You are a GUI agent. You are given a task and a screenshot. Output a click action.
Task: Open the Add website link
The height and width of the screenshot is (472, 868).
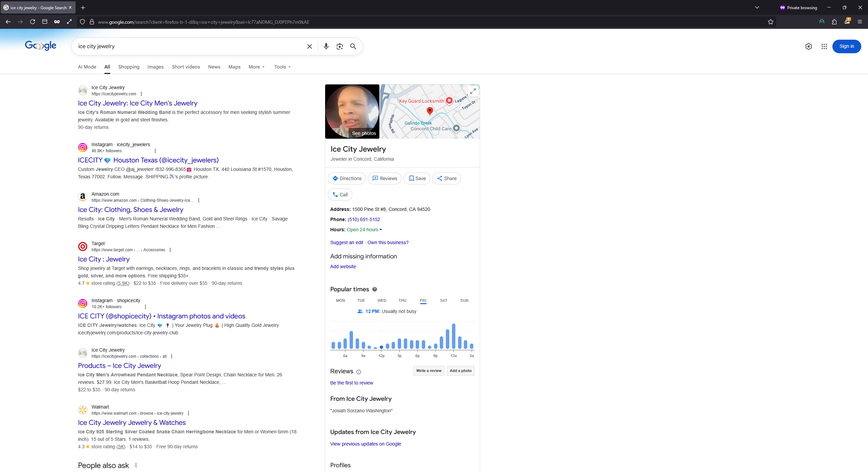(x=343, y=267)
